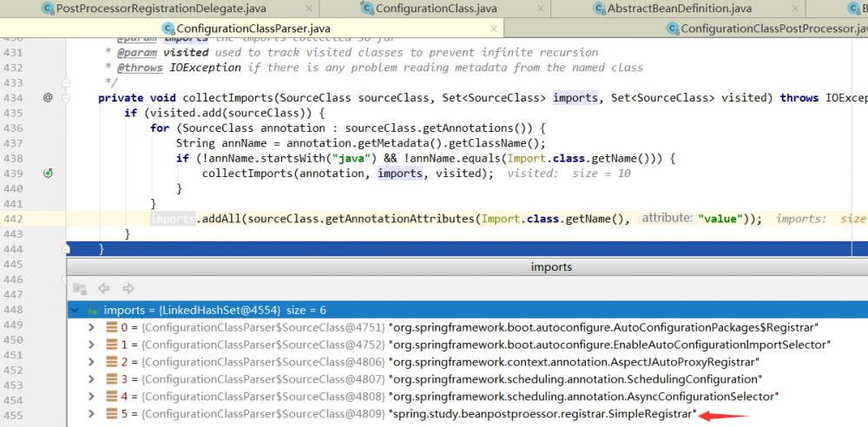Expand element 5 SimpleRegistrar entry
Image resolution: width=868 pixels, height=427 pixels.
click(x=92, y=414)
